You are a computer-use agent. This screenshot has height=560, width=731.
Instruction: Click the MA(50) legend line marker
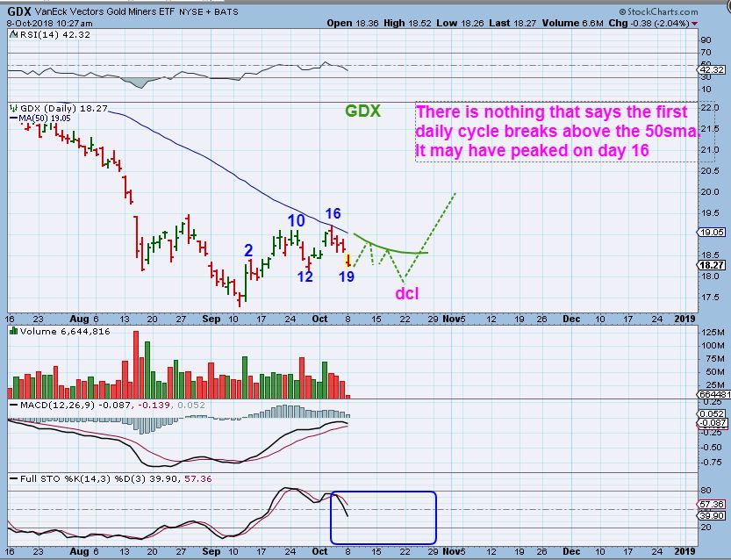click(x=14, y=118)
